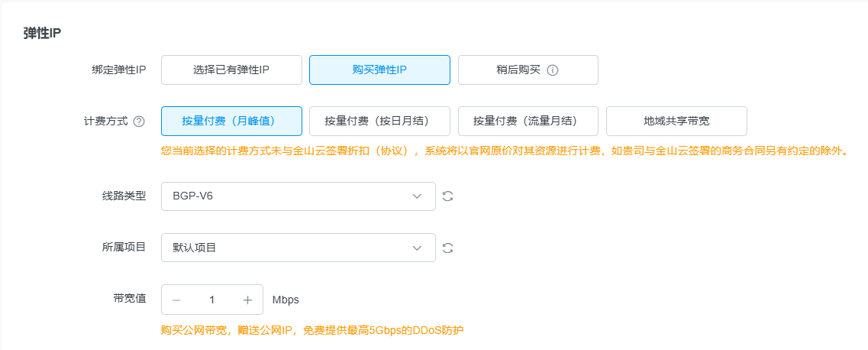Decrease bandwidth with the minus button
The height and width of the screenshot is (350, 868).
pyautogui.click(x=176, y=300)
